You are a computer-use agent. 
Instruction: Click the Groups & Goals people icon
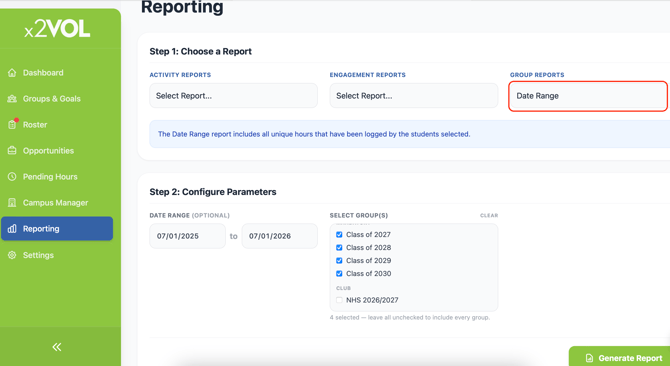pos(12,99)
